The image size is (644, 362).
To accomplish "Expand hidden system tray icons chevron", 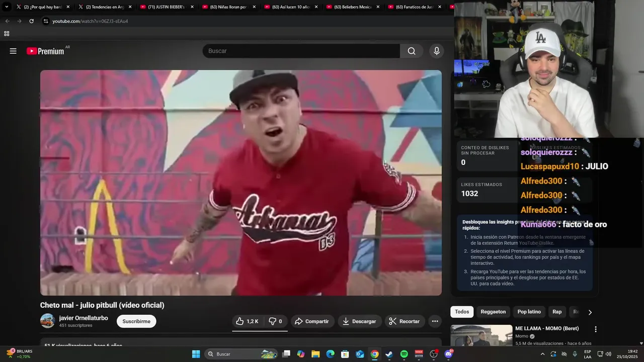I will point(542,354).
